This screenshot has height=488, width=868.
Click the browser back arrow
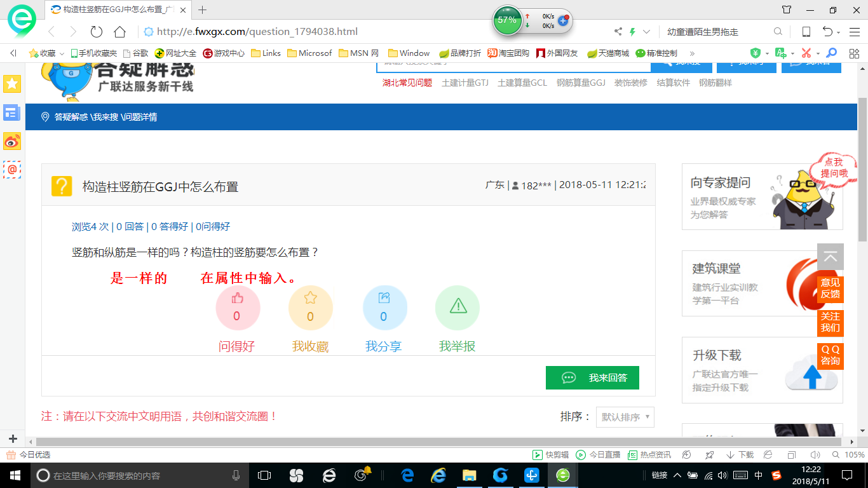[x=52, y=32]
